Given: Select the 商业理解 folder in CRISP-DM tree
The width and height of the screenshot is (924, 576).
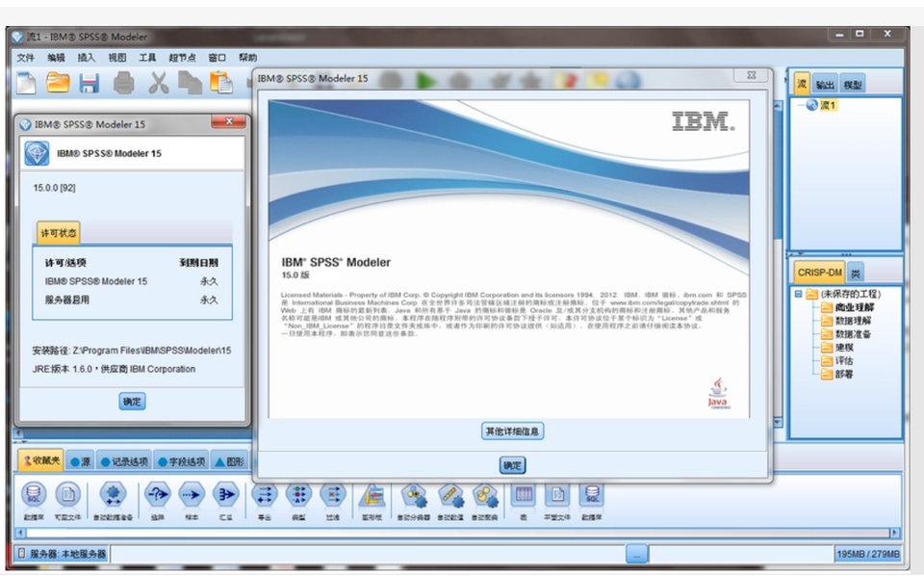Looking at the screenshot, I should pos(853,307).
